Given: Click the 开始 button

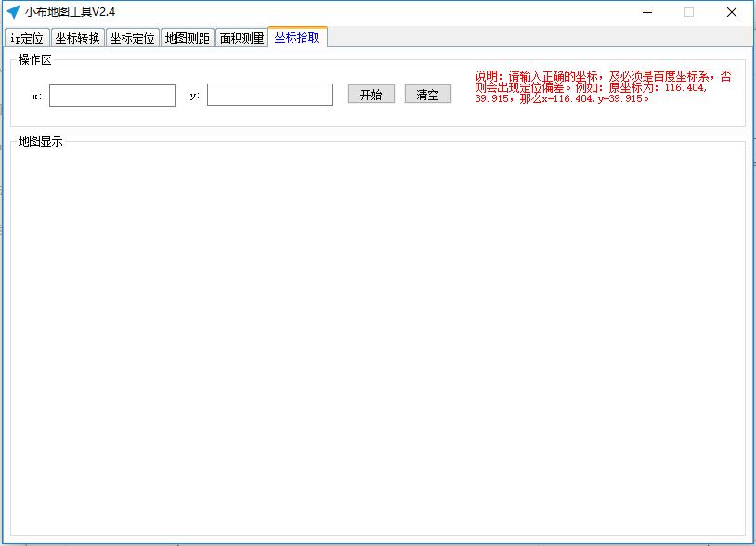Looking at the screenshot, I should [371, 94].
